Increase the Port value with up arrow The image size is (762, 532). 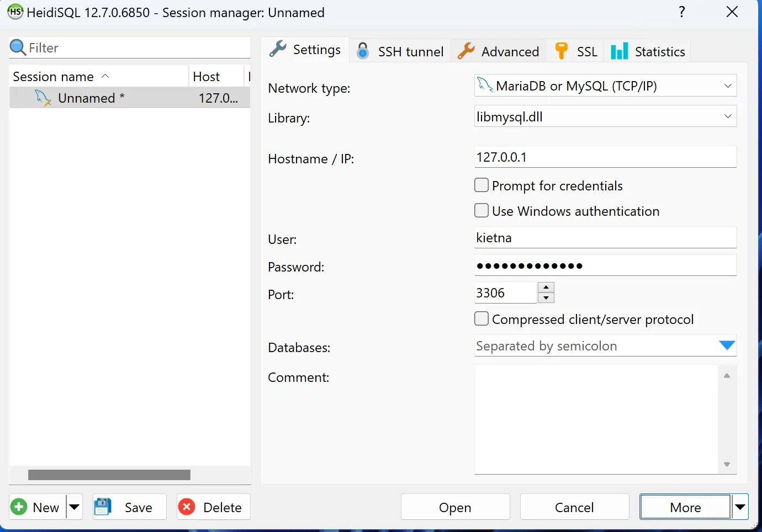pyautogui.click(x=546, y=287)
